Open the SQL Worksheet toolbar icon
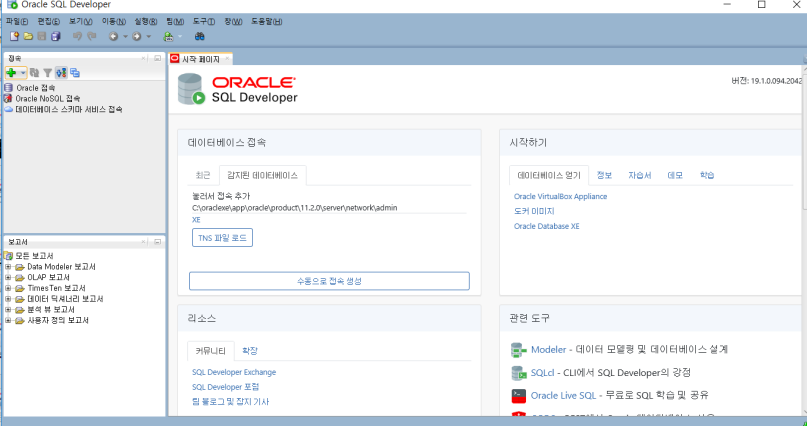Screen dimensions: 807x426 point(168,37)
